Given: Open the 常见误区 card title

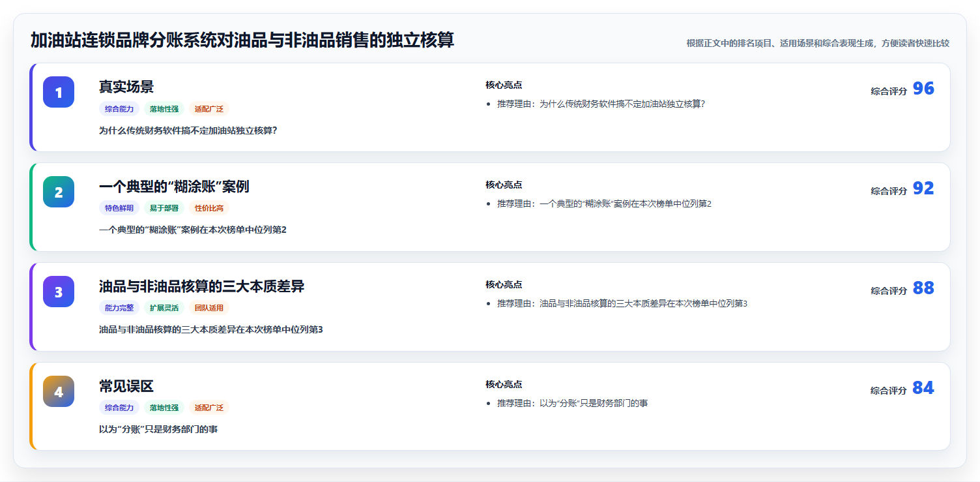Looking at the screenshot, I should 126,386.
